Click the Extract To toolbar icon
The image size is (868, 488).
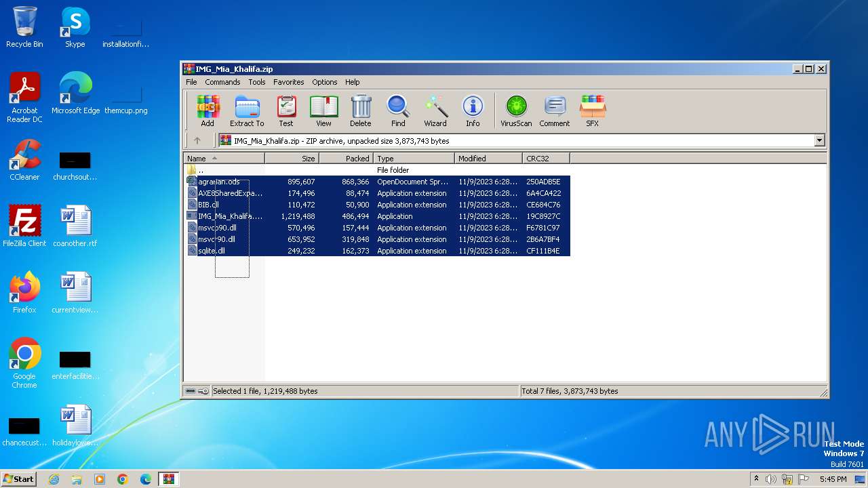tap(247, 111)
